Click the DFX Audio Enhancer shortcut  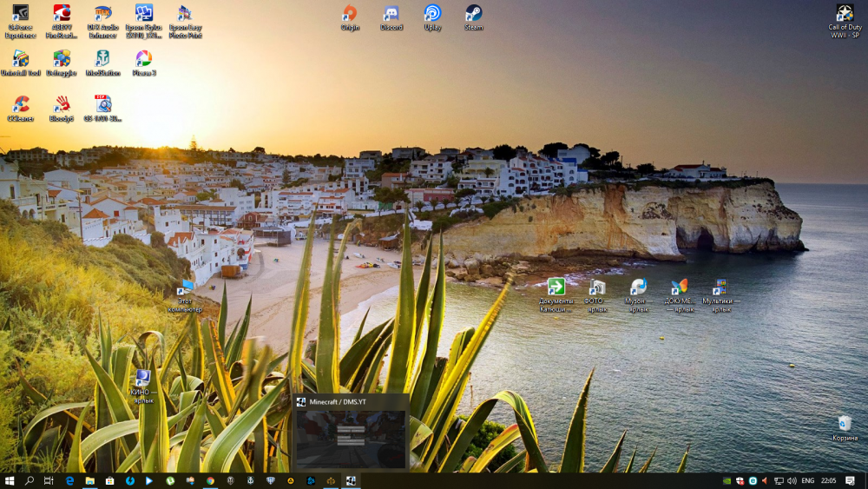(102, 14)
